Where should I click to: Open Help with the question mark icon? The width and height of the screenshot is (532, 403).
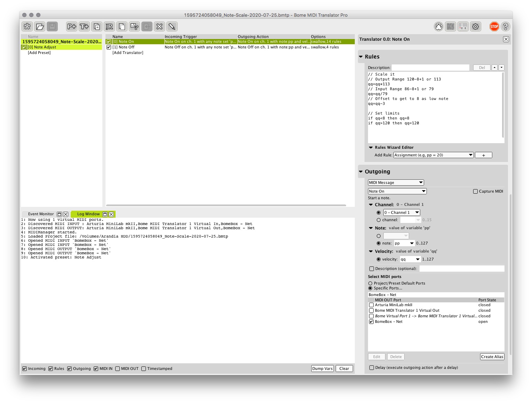506,26
